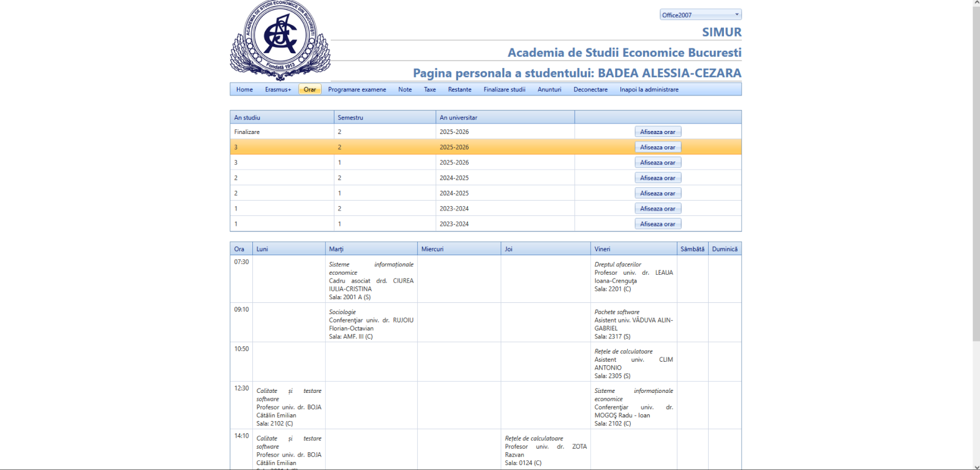Click Thursday 14:10 Rețele de calculatoare entry
The height and width of the screenshot is (470, 980).
[x=546, y=450]
